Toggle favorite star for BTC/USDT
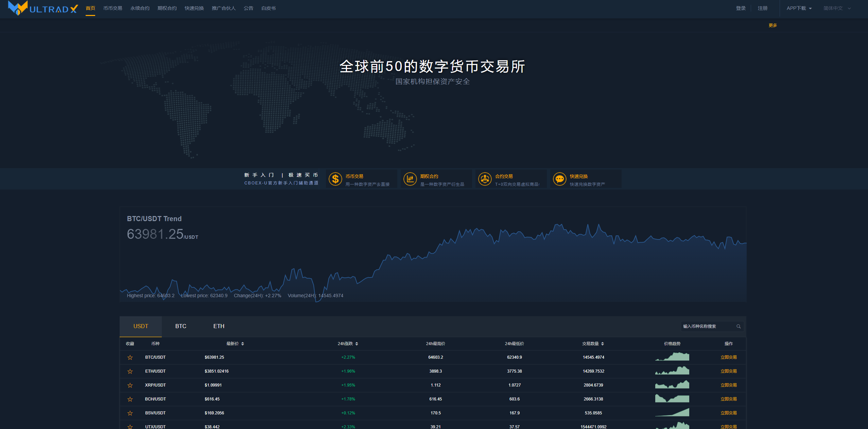The image size is (868, 429). click(130, 357)
